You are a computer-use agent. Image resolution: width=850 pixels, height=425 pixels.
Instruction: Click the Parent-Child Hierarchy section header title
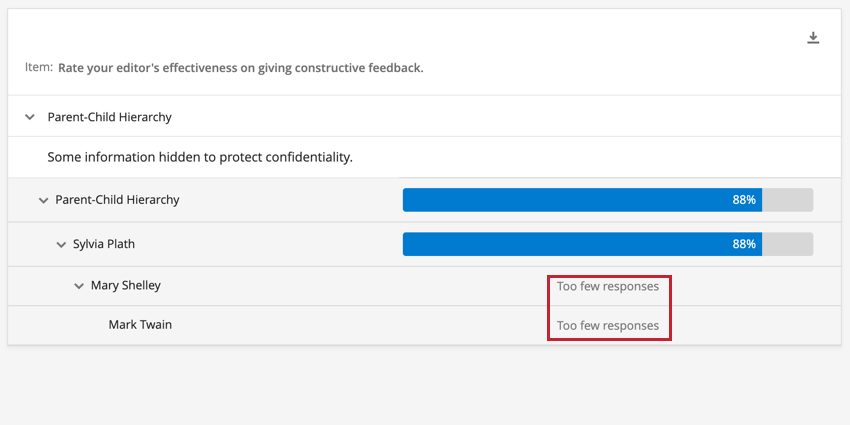pyautogui.click(x=110, y=117)
